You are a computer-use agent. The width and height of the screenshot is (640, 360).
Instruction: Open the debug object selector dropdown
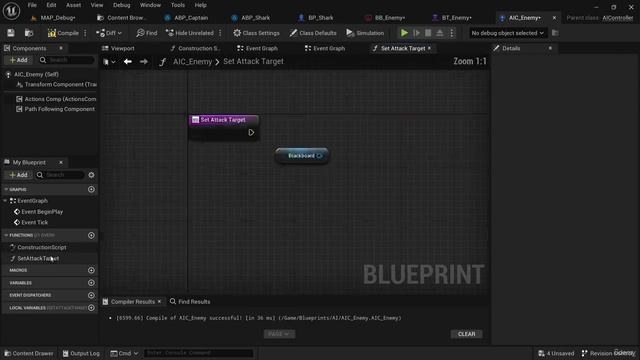coord(507,33)
